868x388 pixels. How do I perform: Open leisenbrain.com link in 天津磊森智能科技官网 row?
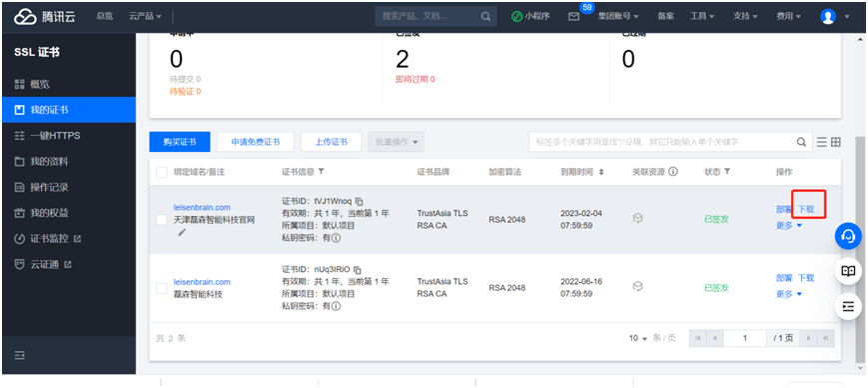point(202,207)
